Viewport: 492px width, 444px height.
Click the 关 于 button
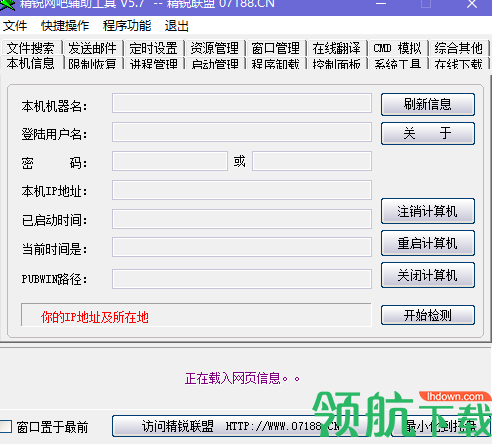(428, 133)
